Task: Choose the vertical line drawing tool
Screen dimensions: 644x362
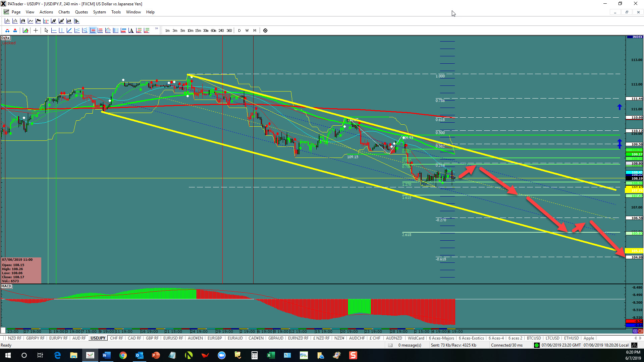Action: [x=61, y=31]
